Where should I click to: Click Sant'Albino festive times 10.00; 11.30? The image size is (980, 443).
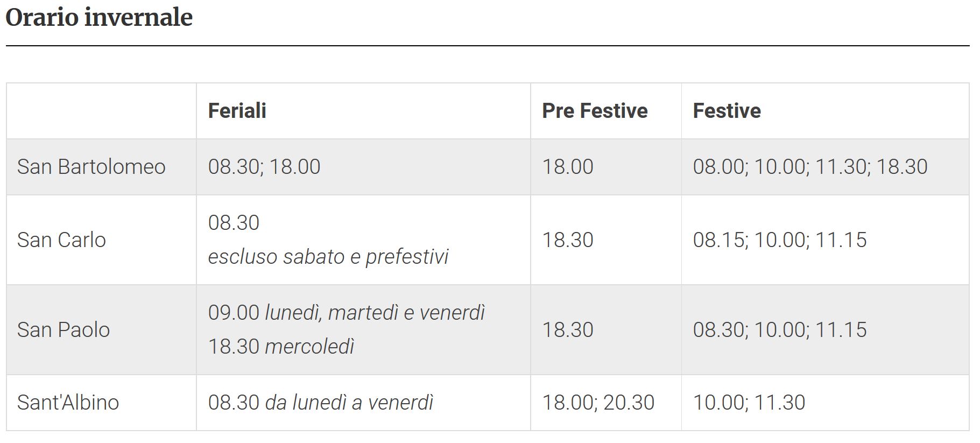[749, 402]
